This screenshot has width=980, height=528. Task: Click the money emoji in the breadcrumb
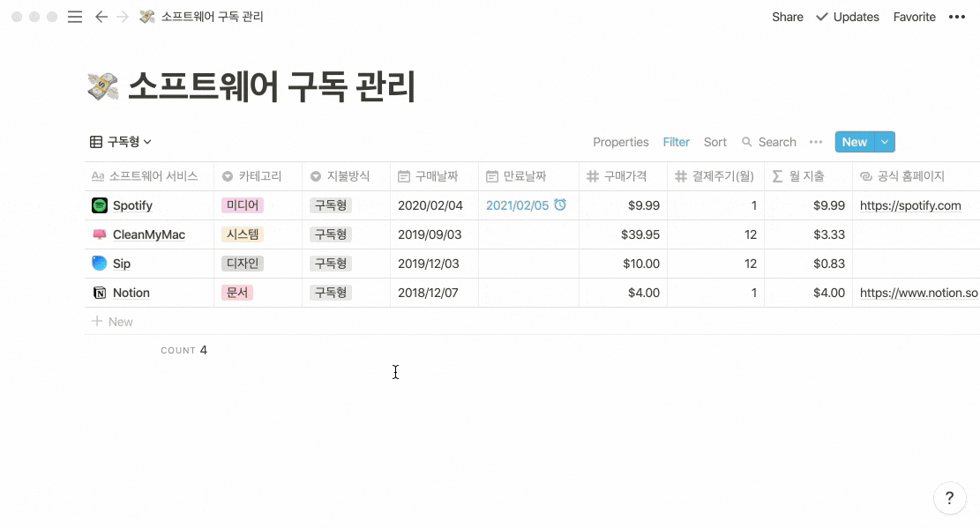[147, 17]
